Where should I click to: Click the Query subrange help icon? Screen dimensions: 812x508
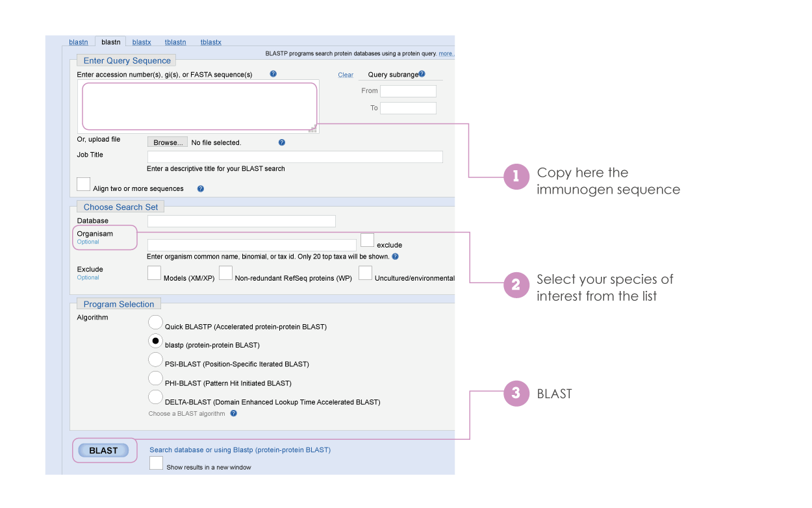[422, 74]
